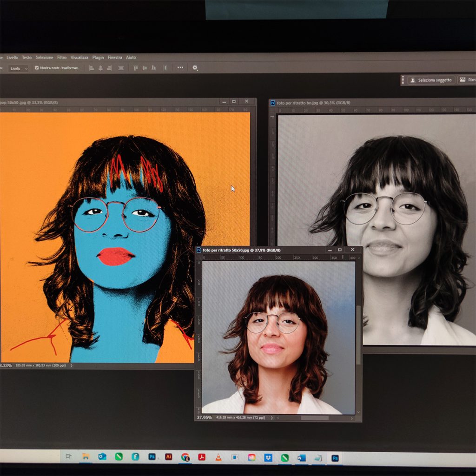
Task: Click the align horizontal centers icon
Action: click(x=100, y=68)
